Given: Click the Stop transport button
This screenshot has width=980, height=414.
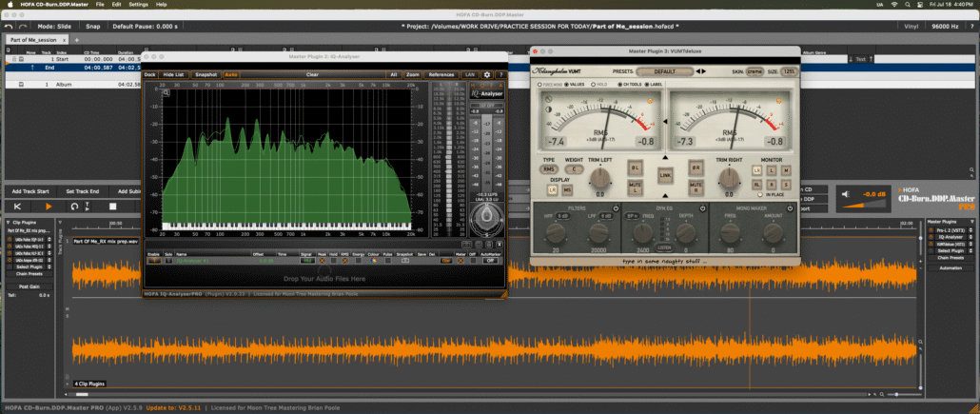Looking at the screenshot, I should point(112,206).
